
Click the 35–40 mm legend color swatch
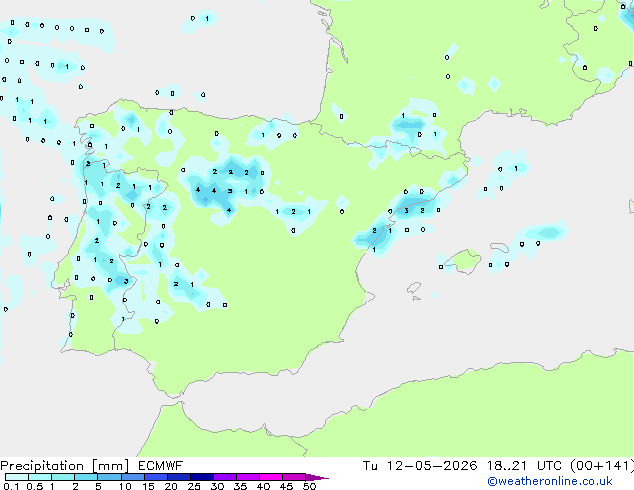tap(247, 477)
